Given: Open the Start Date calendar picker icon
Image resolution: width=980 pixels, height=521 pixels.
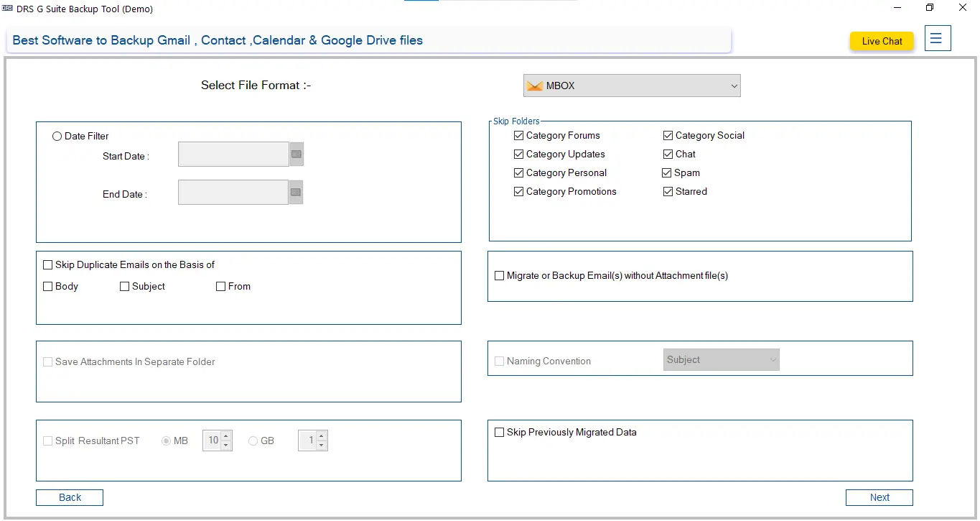Looking at the screenshot, I should [297, 154].
